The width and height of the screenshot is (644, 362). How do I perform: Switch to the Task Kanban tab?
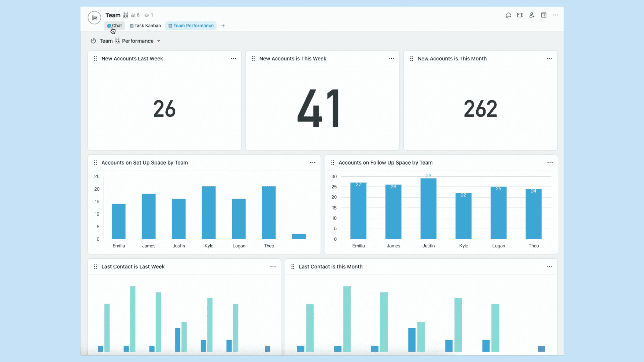145,25
